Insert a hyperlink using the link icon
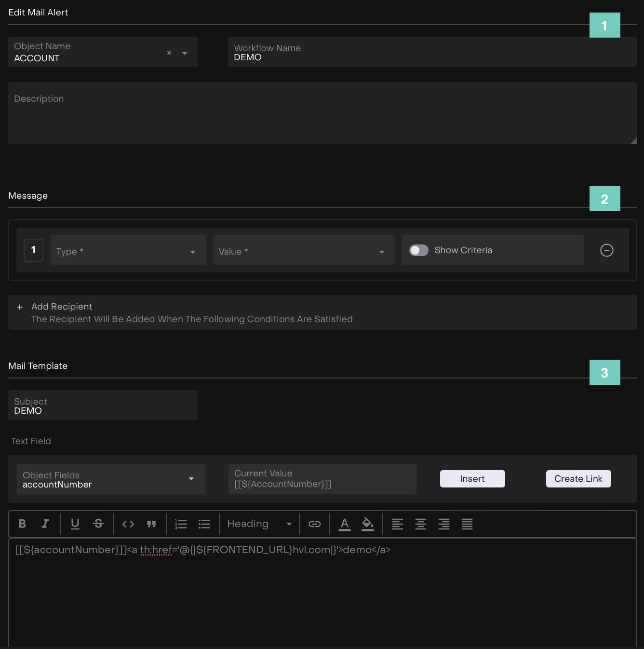This screenshot has height=649, width=644. (x=315, y=524)
